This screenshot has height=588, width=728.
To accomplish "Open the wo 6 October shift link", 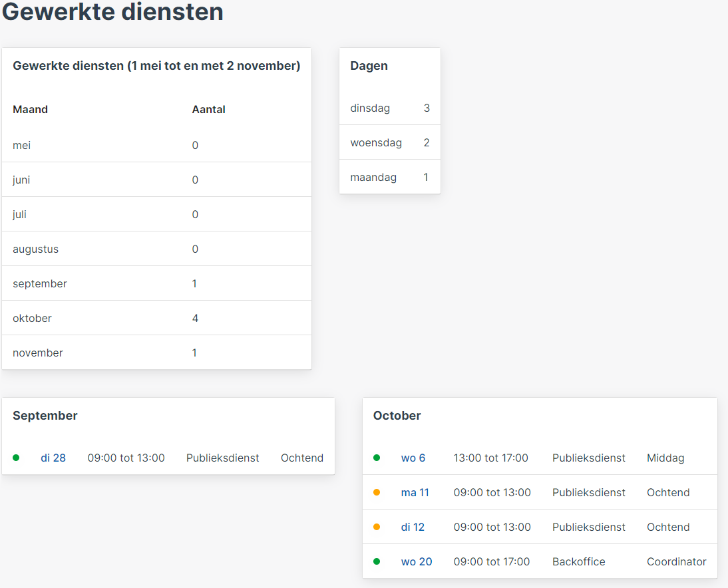I will pos(413,458).
